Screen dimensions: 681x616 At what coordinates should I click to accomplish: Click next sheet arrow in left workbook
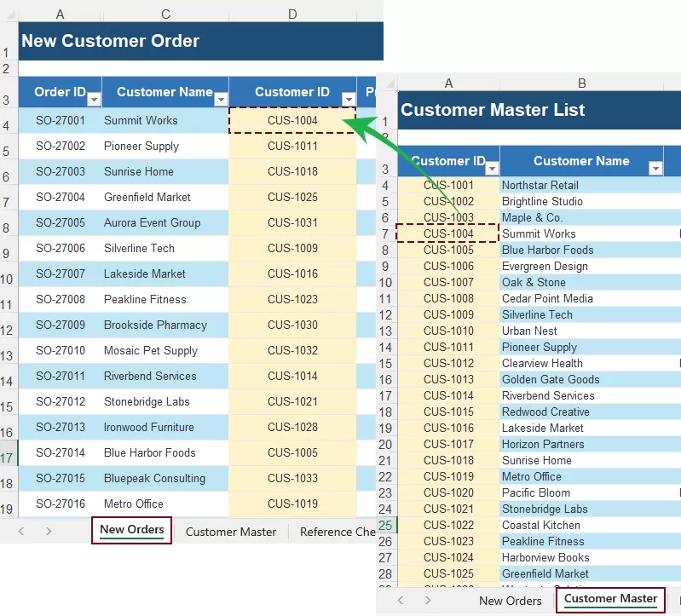(x=49, y=531)
